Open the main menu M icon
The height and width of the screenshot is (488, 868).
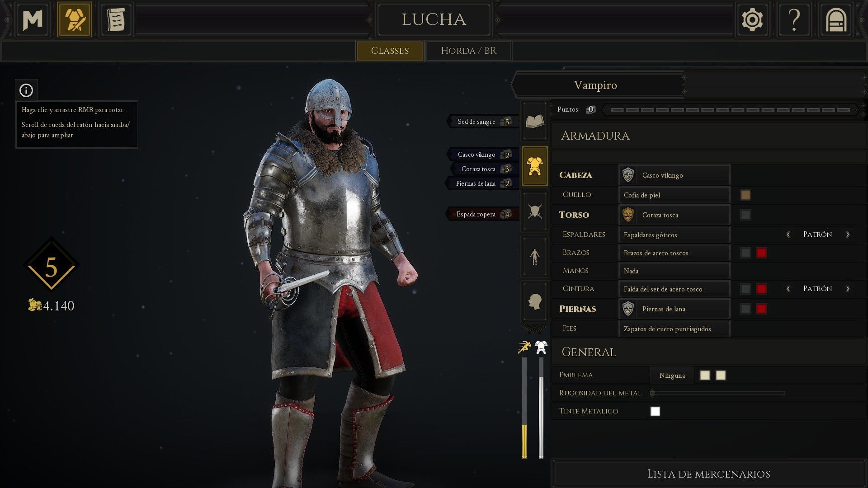pos(33,19)
